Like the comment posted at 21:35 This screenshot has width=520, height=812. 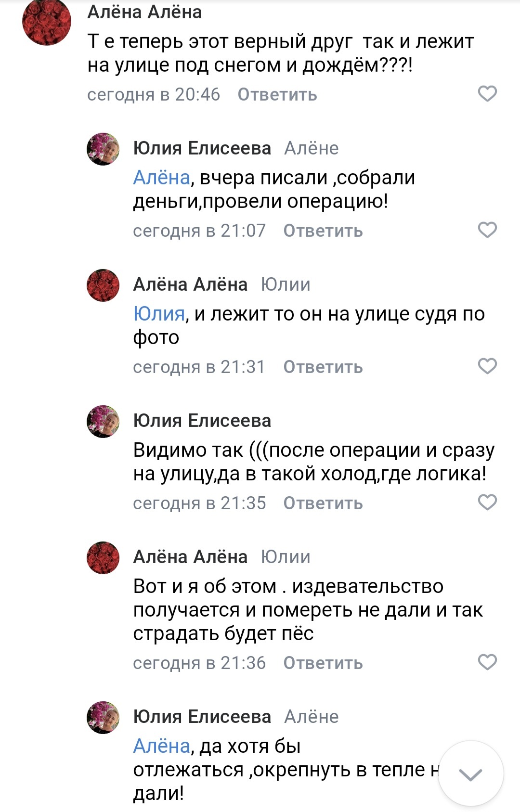[487, 502]
